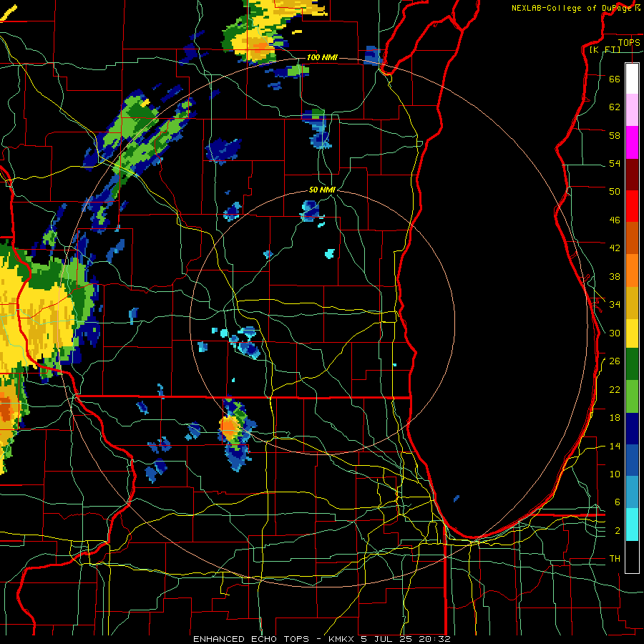Viewport: 644px width, 644px height.
Task: Click the yellow legend swatch
Action: click(632, 333)
